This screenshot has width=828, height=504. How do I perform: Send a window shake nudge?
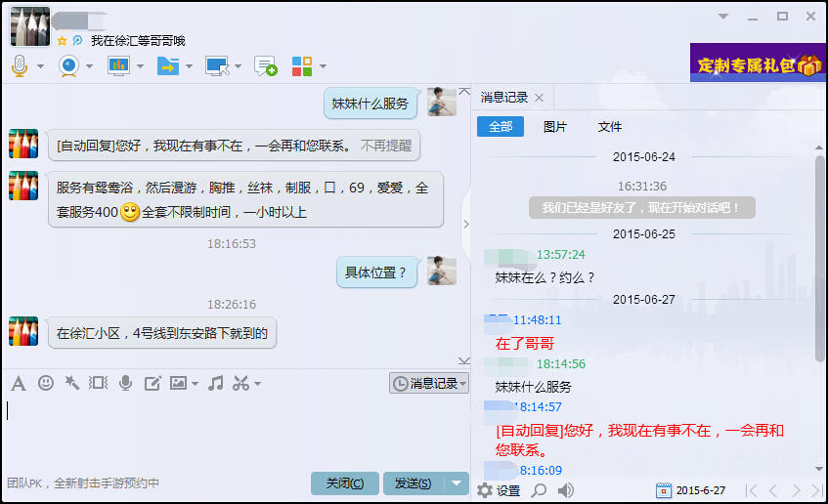pos(98,383)
